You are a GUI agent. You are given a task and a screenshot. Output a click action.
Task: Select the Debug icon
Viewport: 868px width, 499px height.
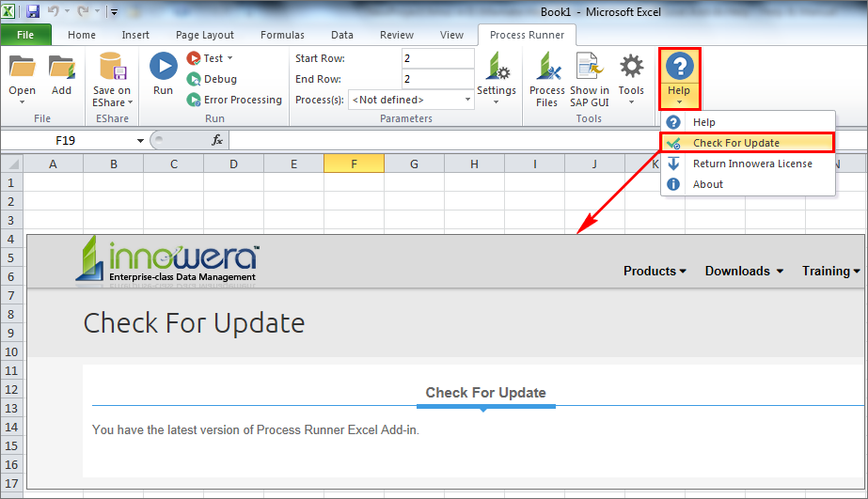point(194,79)
